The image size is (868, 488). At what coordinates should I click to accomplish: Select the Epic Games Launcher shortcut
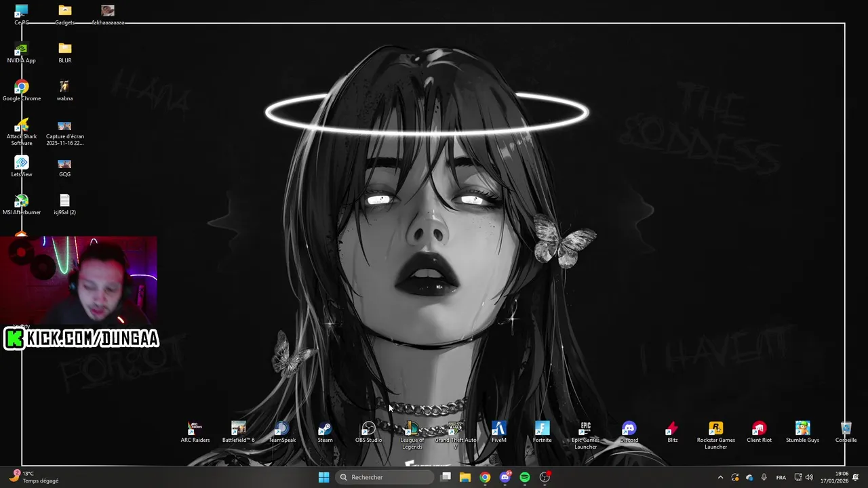(586, 436)
